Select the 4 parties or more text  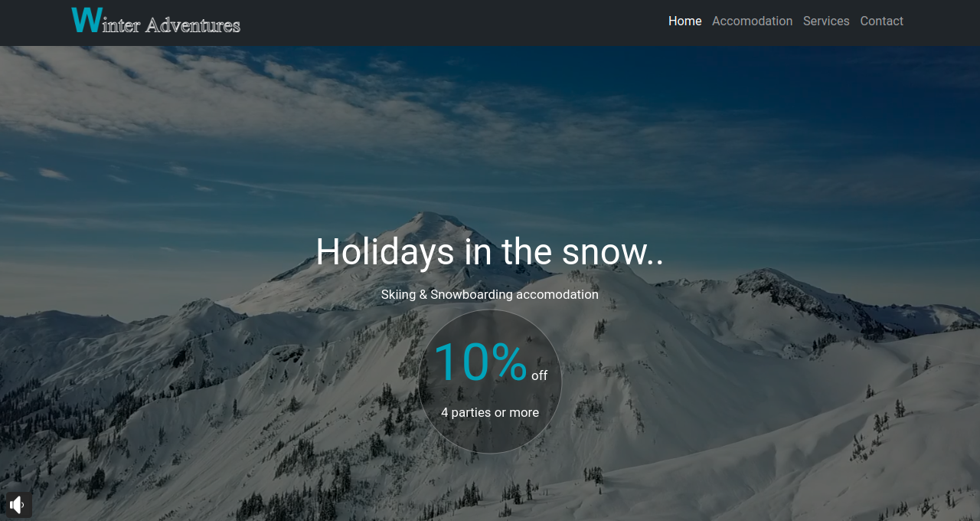pyautogui.click(x=490, y=412)
